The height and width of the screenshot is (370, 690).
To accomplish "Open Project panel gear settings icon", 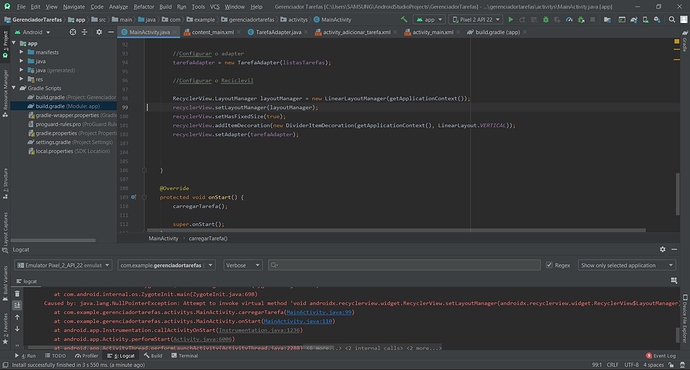I will pyautogui.click(x=99, y=32).
